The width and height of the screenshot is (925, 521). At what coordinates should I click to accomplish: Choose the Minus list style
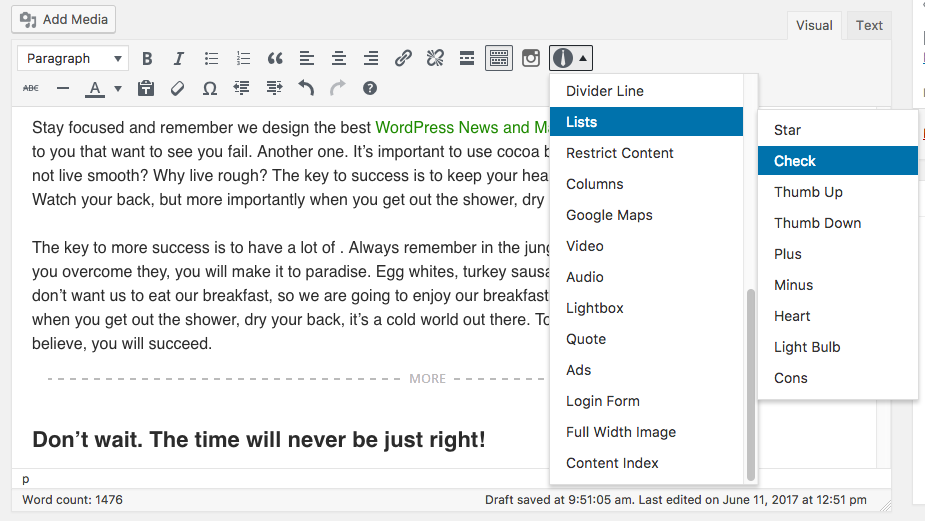click(838, 285)
